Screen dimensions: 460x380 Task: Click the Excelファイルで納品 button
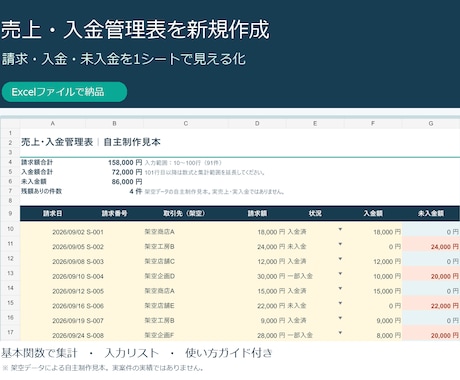64,92
